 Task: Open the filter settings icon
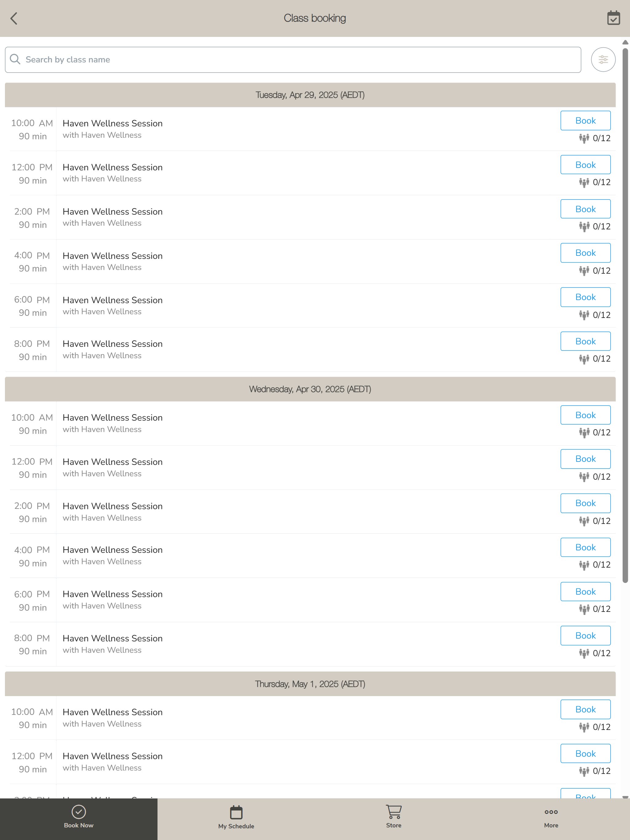[603, 60]
